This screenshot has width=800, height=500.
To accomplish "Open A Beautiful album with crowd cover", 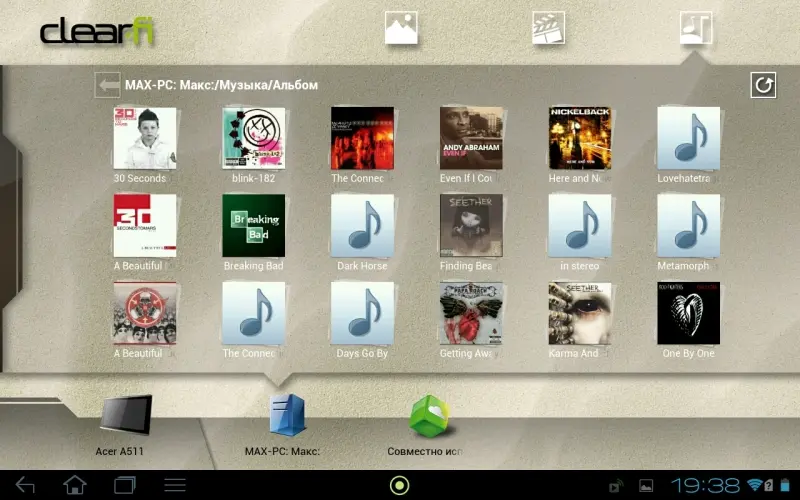I will click(145, 313).
